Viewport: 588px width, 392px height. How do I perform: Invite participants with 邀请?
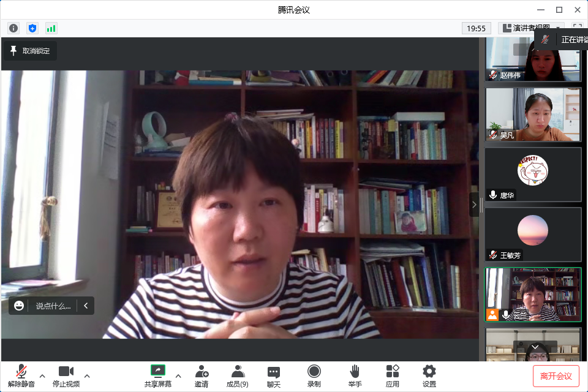pyautogui.click(x=202, y=376)
